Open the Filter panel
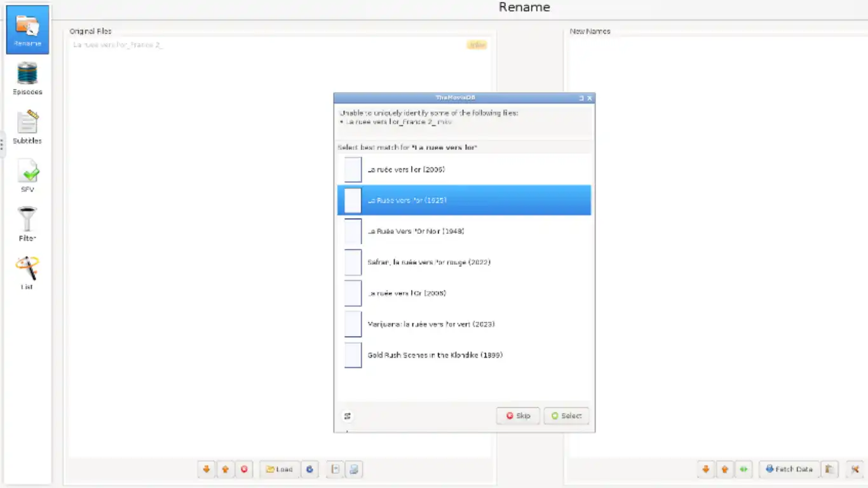The image size is (868, 488). tap(27, 224)
